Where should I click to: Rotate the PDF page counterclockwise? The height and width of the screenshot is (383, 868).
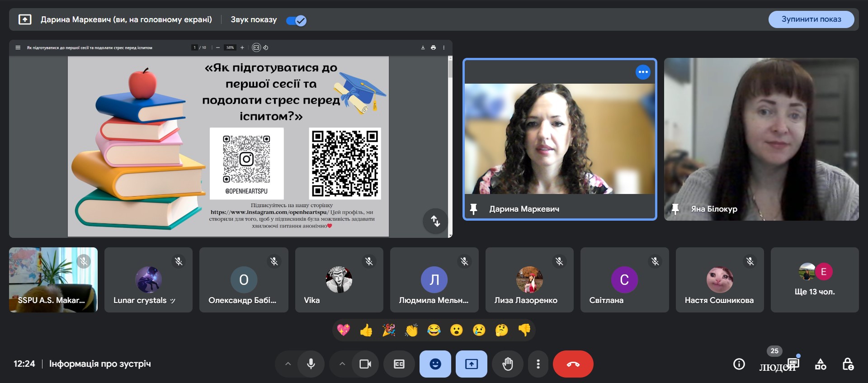click(266, 47)
